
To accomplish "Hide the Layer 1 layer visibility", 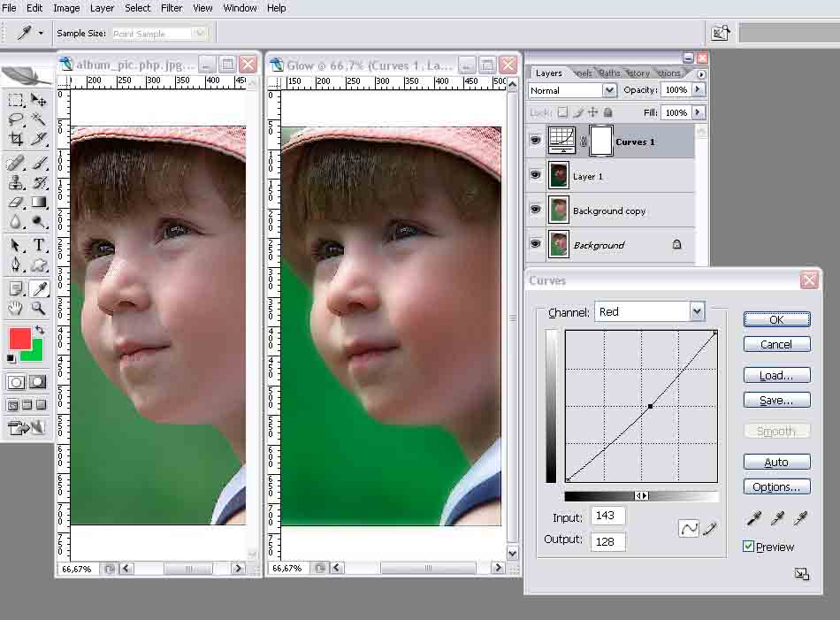I will click(535, 175).
